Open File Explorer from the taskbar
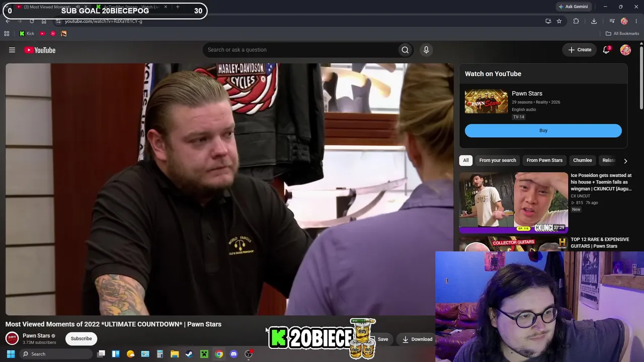Screen dimensions: 644x362 [x=175, y=354]
